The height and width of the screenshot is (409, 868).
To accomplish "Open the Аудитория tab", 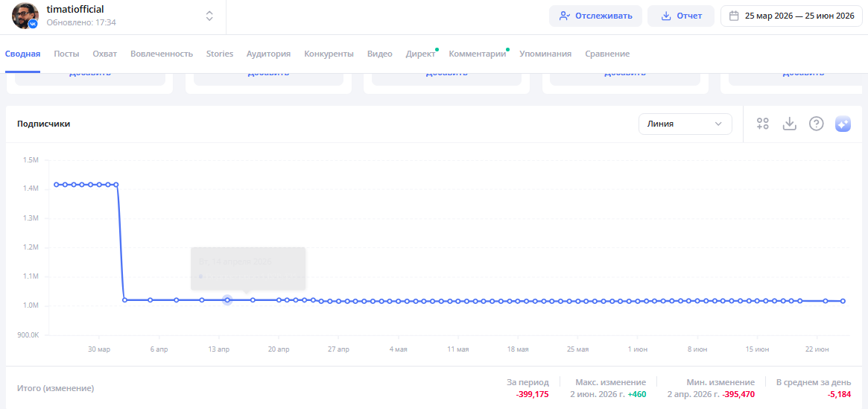I will [x=268, y=54].
